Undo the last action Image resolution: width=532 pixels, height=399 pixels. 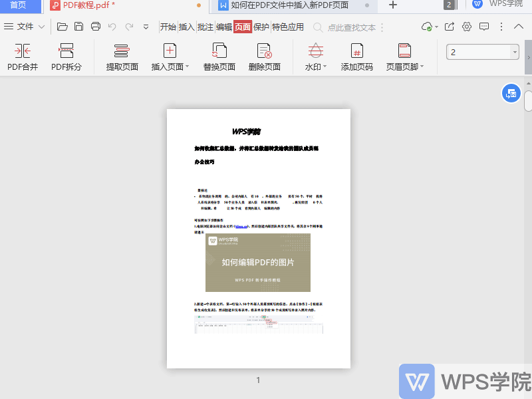(112, 27)
